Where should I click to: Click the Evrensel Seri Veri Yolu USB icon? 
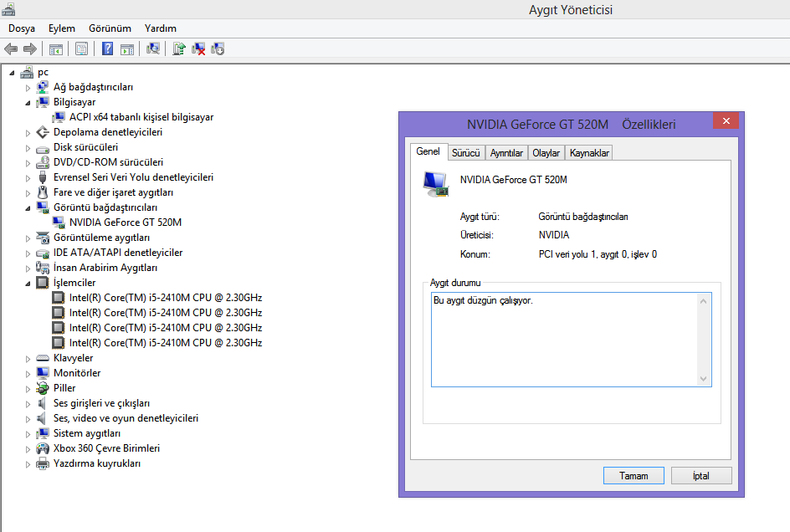point(43,177)
